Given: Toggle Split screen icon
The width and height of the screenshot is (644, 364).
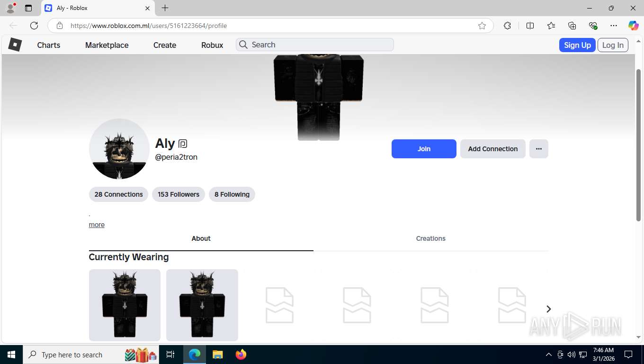Looking at the screenshot, I should pyautogui.click(x=530, y=26).
